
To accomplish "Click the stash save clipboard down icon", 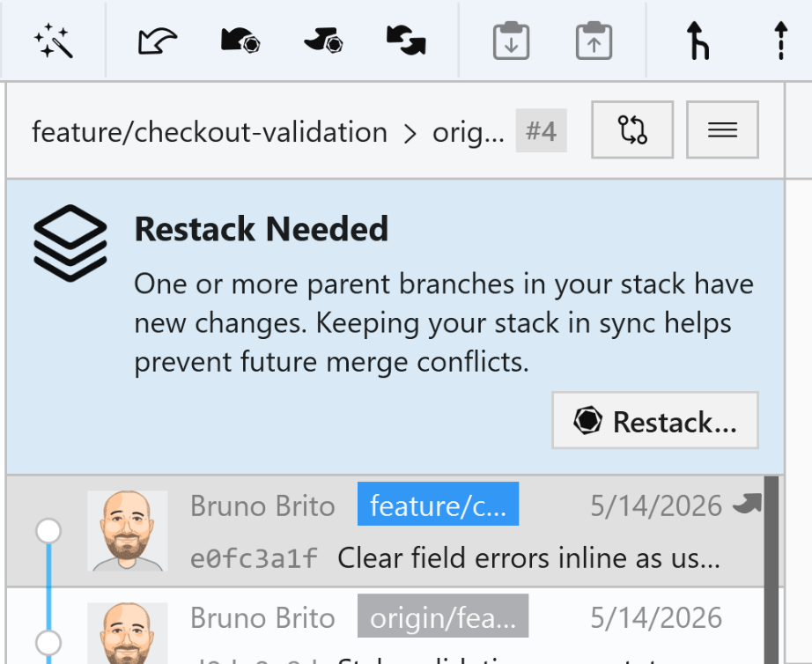I will [x=511, y=41].
